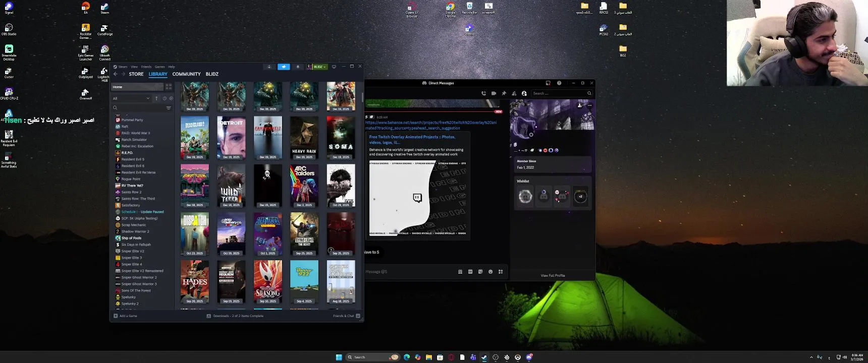Image resolution: width=868 pixels, height=363 pixels.
Task: Click the Discord Search field
Action: coord(562,93)
